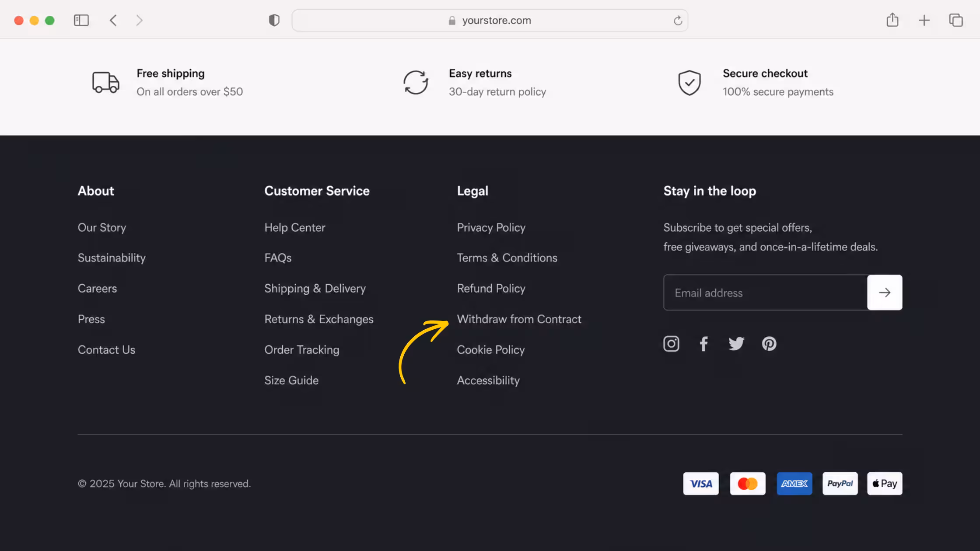Viewport: 980px width, 551px height.
Task: Click the Secure checkout shield icon
Action: point(689,82)
